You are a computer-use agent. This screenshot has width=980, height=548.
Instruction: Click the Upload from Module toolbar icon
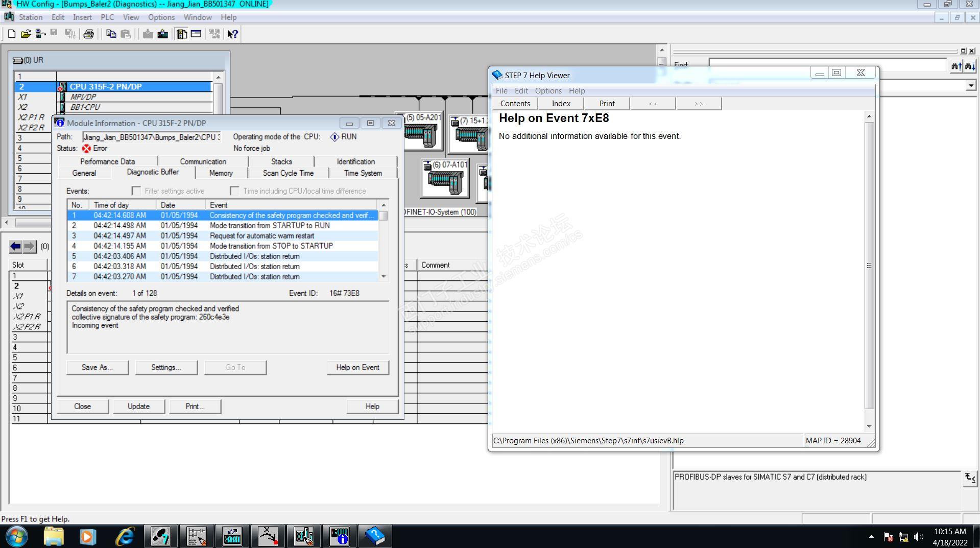coord(163,34)
